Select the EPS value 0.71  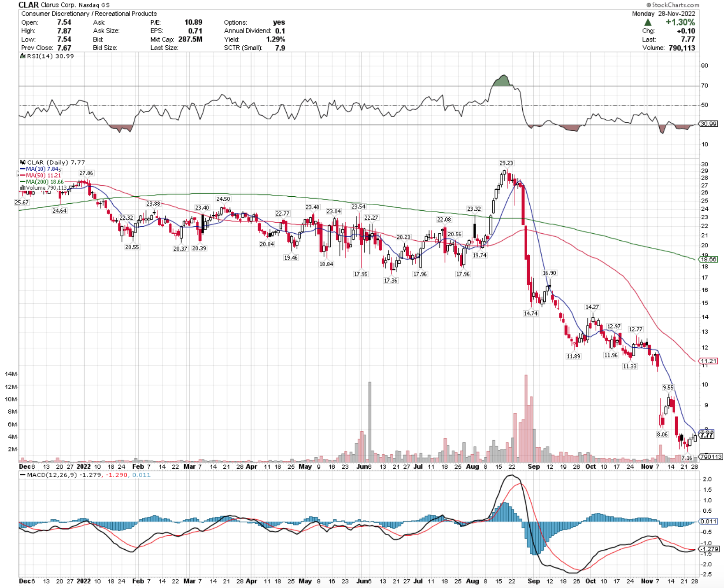(195, 31)
